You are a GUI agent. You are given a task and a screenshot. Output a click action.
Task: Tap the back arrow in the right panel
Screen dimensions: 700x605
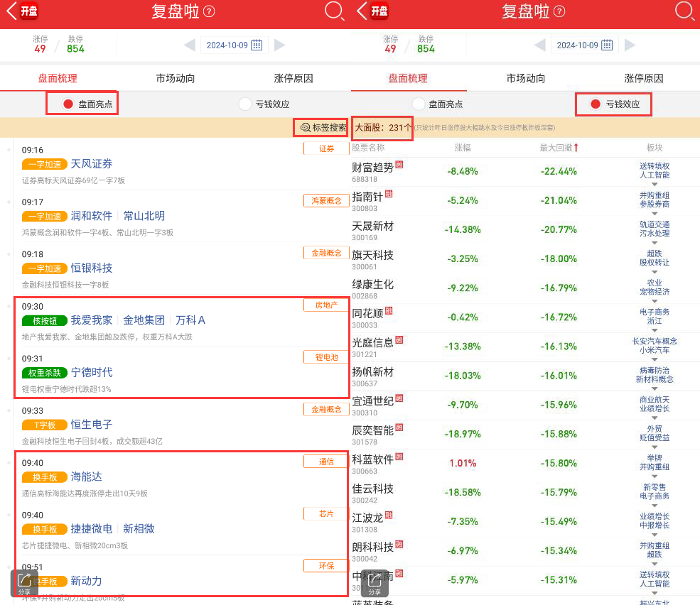(x=362, y=11)
